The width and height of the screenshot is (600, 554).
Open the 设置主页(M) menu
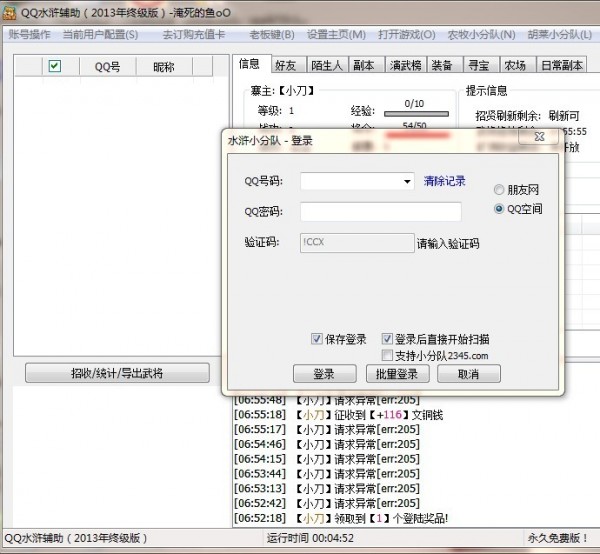point(336,34)
